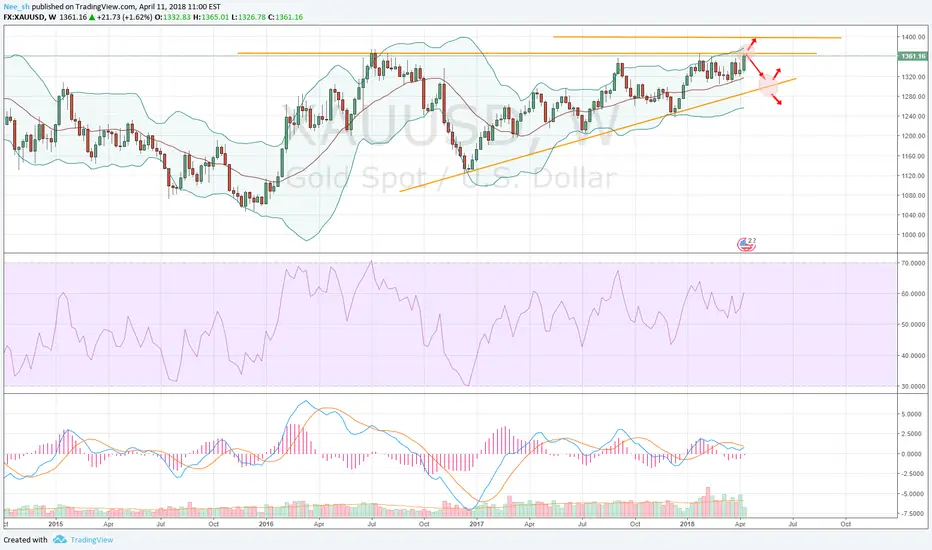Click the 60.0000 RSI axis label

pos(914,294)
